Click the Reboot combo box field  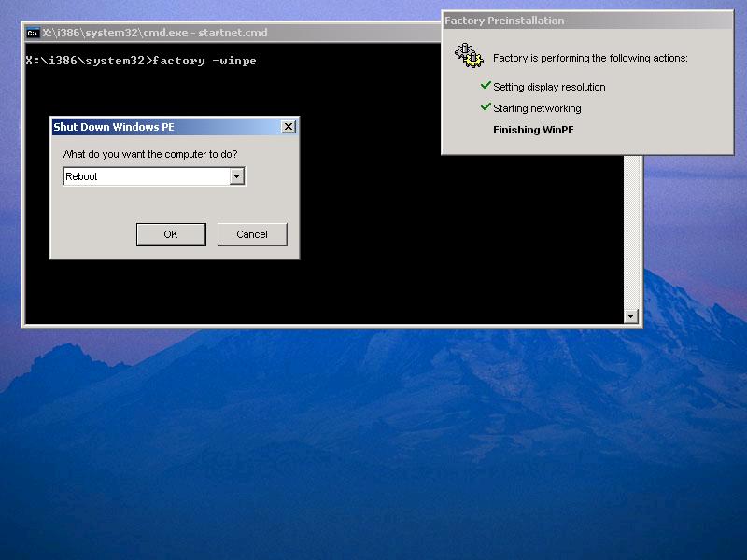[154, 176]
